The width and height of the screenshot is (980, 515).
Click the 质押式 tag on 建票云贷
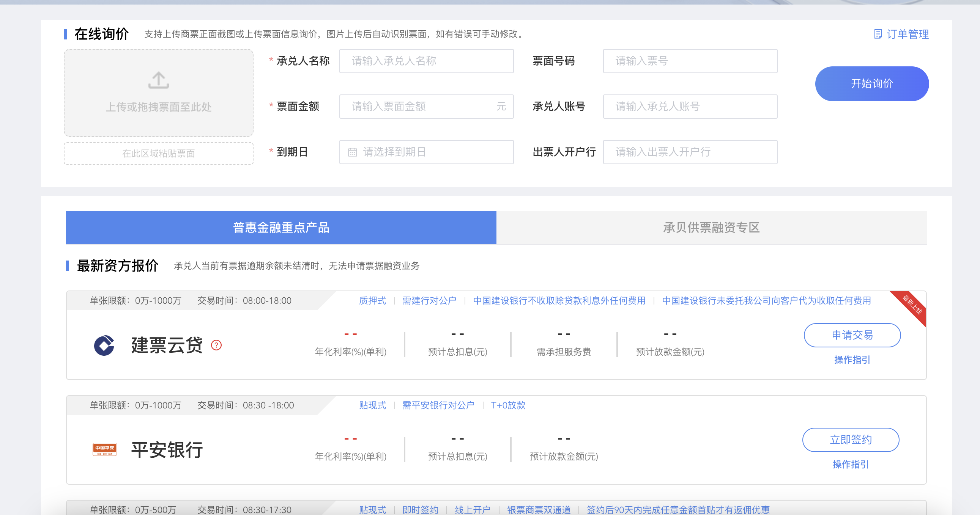[372, 301]
